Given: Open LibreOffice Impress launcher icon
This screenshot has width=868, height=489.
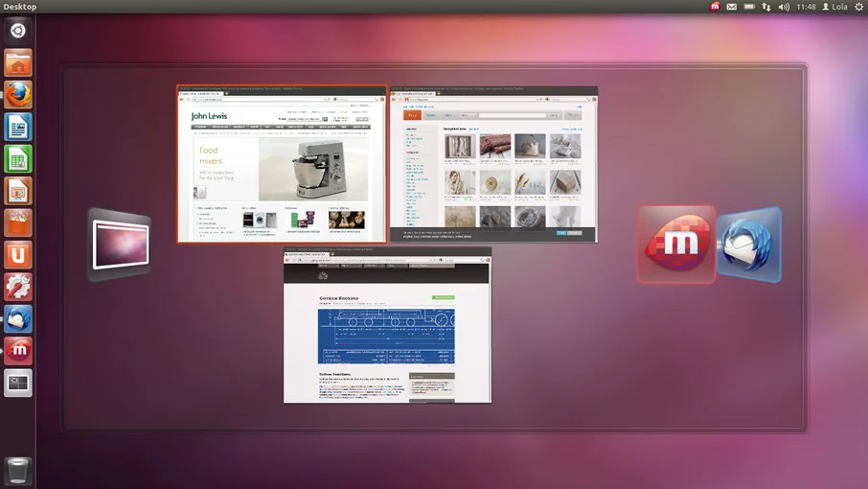Looking at the screenshot, I should [x=17, y=191].
